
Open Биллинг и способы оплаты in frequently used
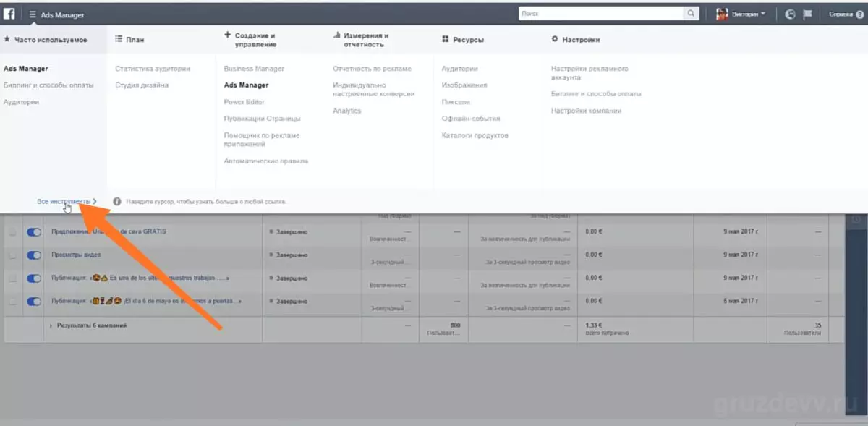pos(48,85)
